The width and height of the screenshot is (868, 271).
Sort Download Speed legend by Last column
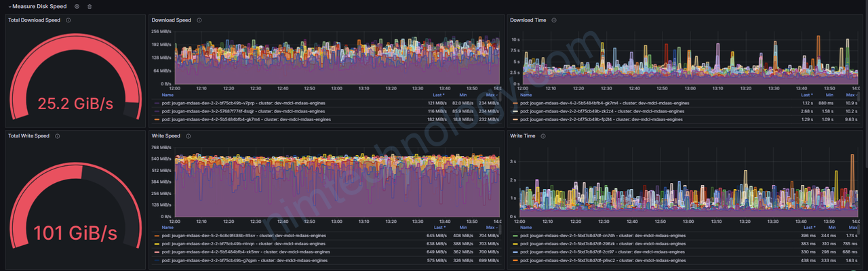click(438, 96)
